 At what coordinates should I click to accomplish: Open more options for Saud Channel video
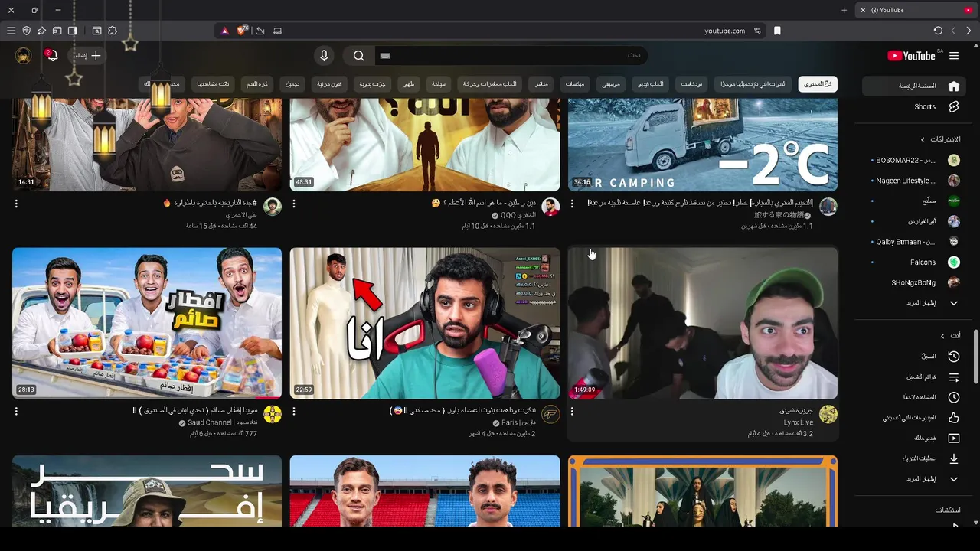pos(16,411)
